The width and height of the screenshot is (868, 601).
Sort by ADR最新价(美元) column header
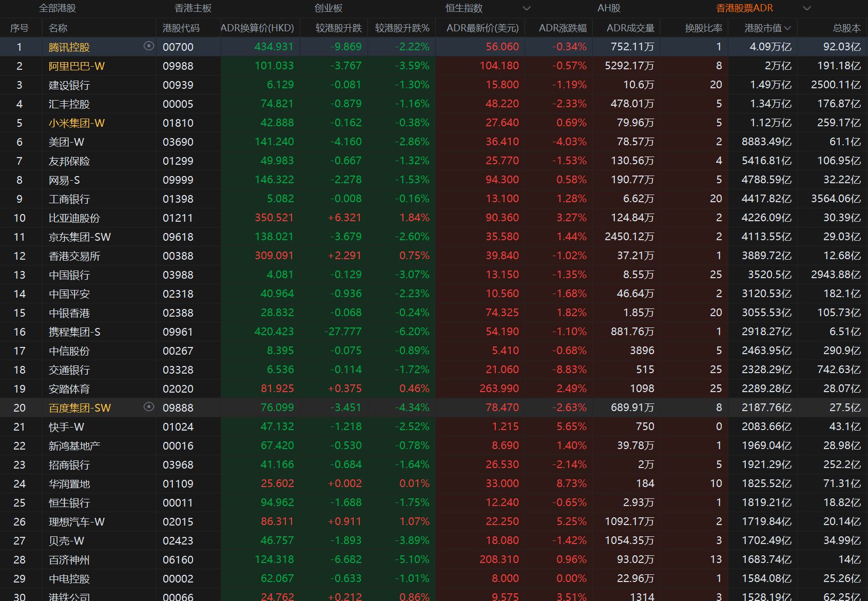coord(483,28)
